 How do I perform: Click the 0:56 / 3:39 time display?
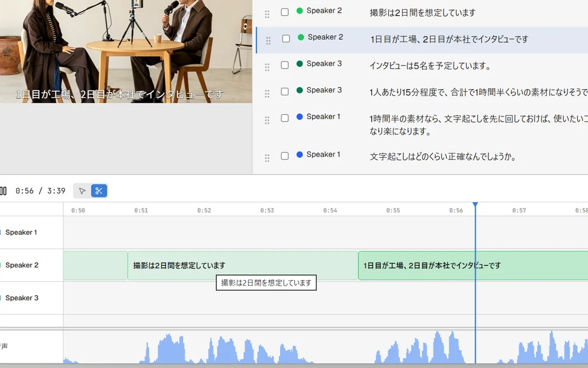coord(41,191)
